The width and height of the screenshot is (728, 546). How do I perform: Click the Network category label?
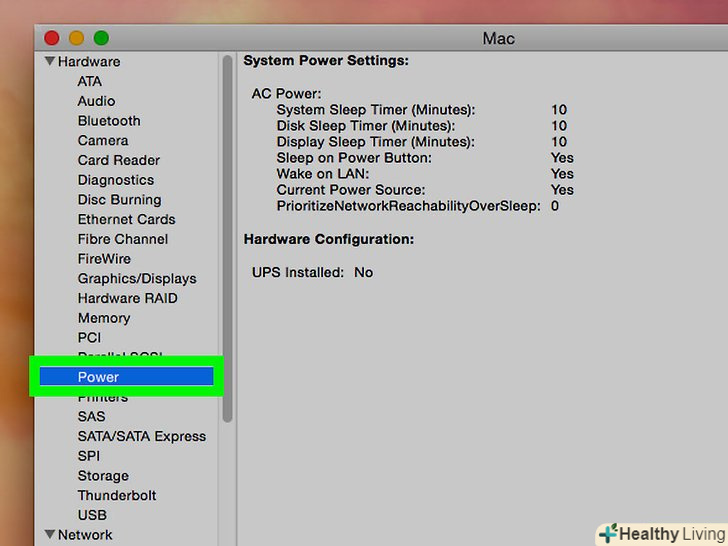85,535
